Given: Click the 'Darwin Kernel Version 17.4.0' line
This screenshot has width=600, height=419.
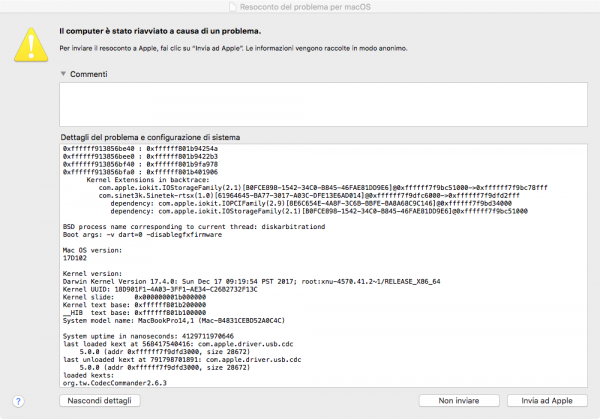Looking at the screenshot, I should coord(251,282).
